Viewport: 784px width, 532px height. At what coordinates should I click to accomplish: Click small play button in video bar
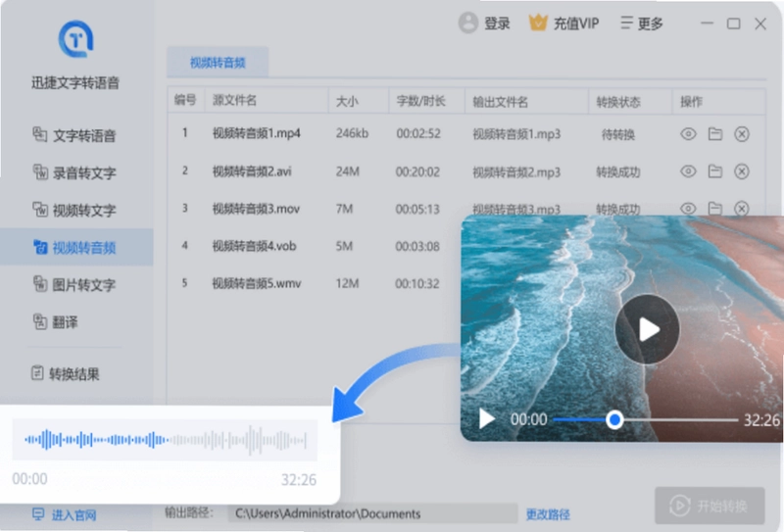coord(486,418)
